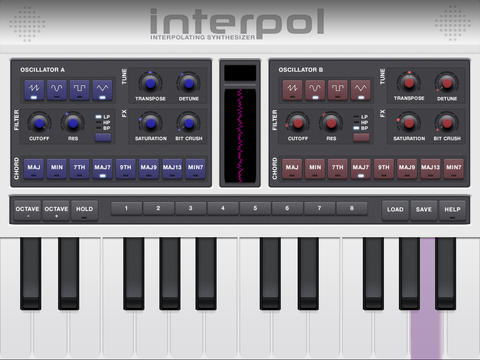Lower pitch with OCTAVE minus button

pos(27,210)
